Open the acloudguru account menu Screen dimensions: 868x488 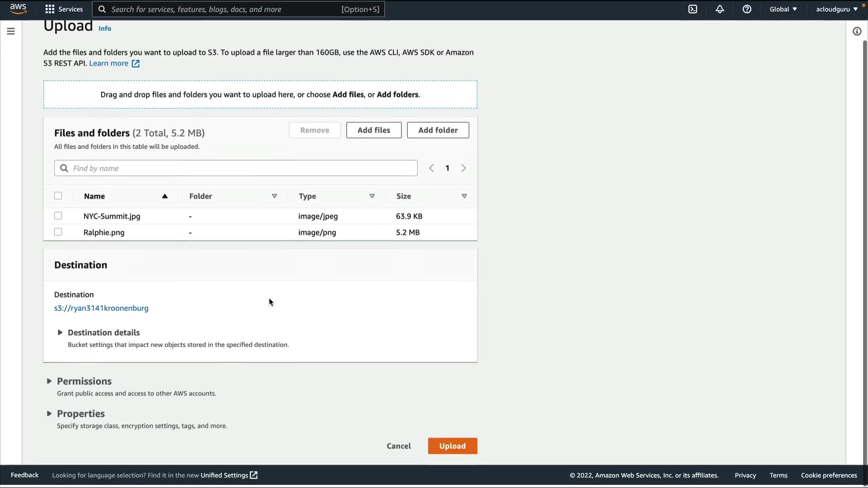coord(836,9)
